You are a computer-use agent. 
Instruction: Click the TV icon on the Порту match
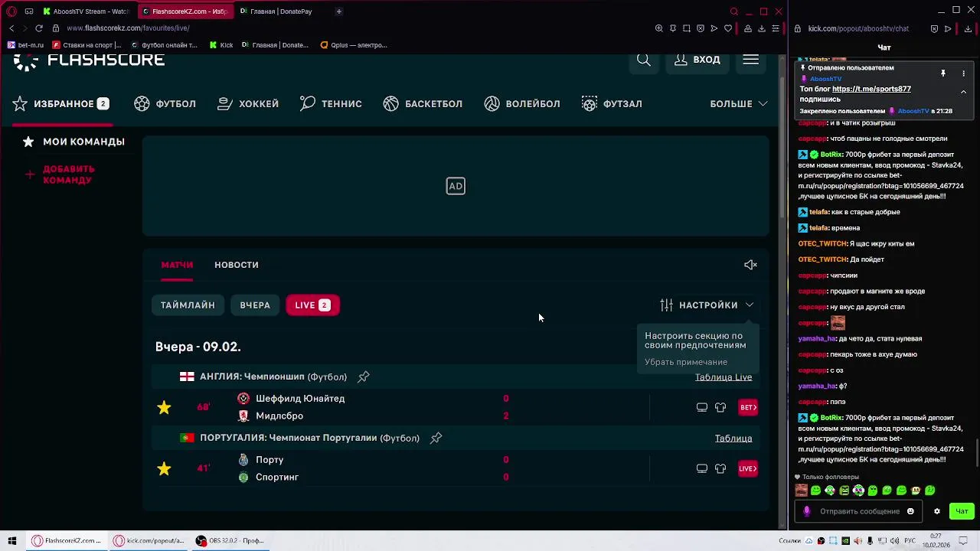point(702,468)
